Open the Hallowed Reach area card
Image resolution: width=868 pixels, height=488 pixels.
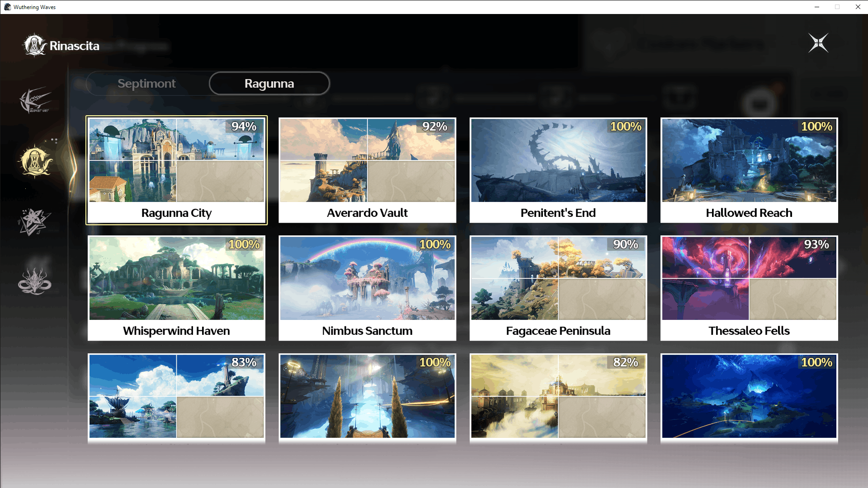pos(749,170)
